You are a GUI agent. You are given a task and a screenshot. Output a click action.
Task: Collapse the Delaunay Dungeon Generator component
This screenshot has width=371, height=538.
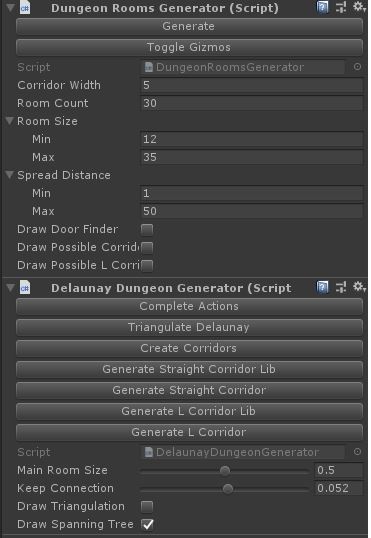pyautogui.click(x=10, y=288)
